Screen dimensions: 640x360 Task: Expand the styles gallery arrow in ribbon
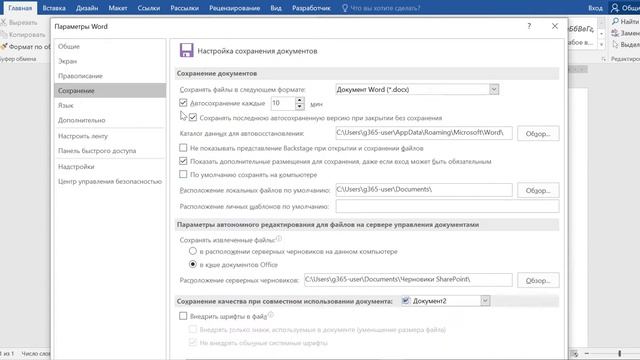tap(601, 44)
